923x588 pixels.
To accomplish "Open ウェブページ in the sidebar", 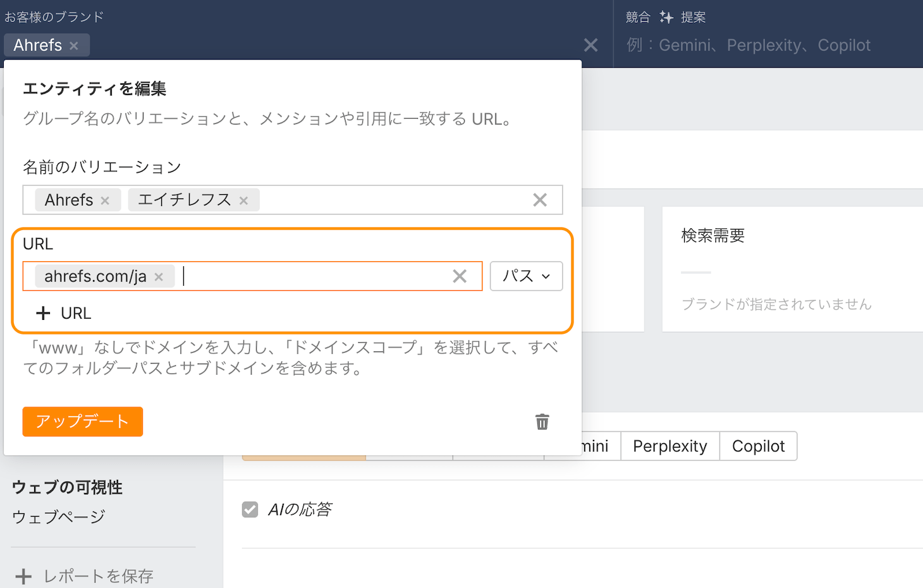I will click(58, 517).
